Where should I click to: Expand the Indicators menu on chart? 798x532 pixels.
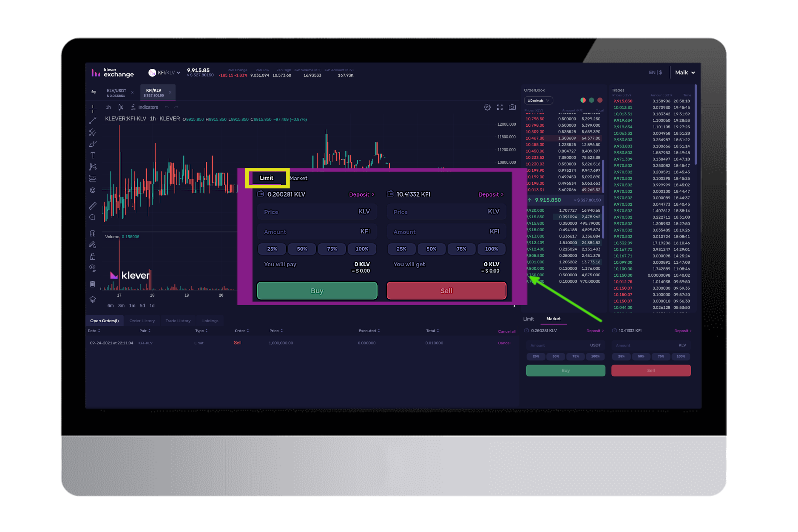(151, 108)
